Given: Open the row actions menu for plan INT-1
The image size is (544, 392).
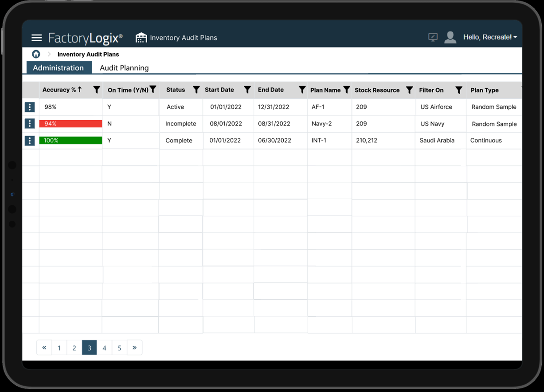Looking at the screenshot, I should click(29, 140).
